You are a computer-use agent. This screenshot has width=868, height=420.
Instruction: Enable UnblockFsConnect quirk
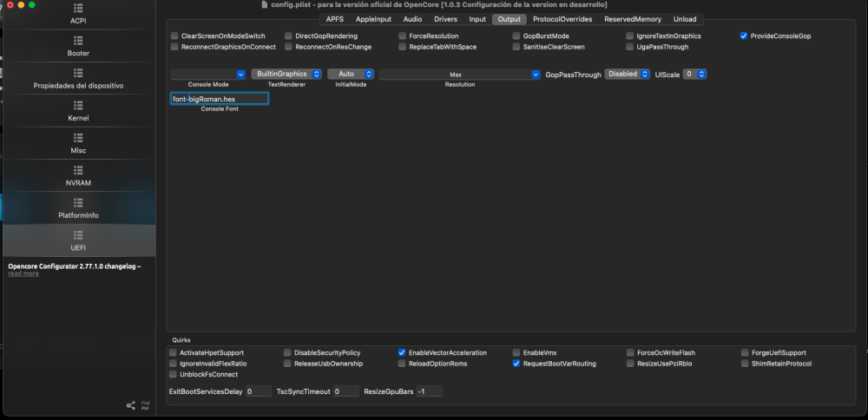[174, 375]
